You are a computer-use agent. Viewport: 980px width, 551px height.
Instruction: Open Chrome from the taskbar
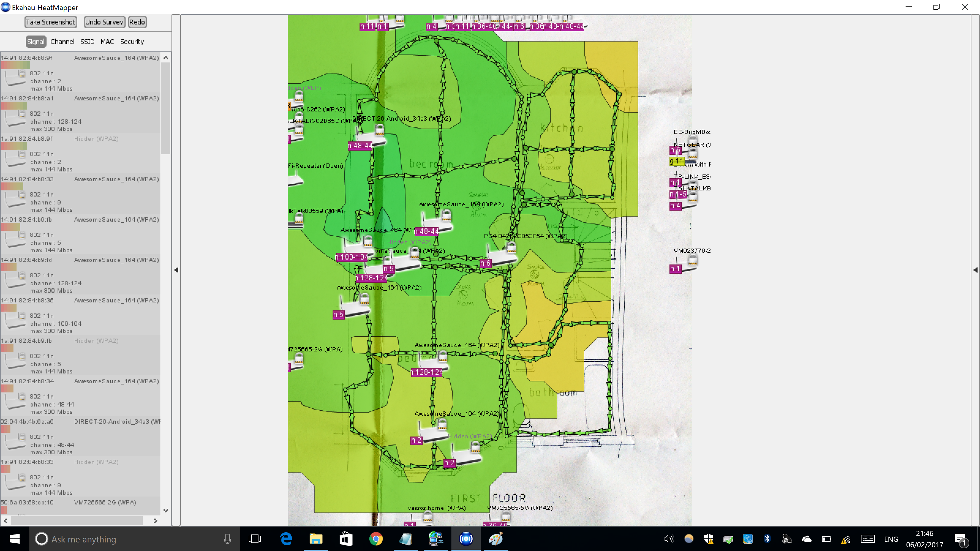point(375,539)
